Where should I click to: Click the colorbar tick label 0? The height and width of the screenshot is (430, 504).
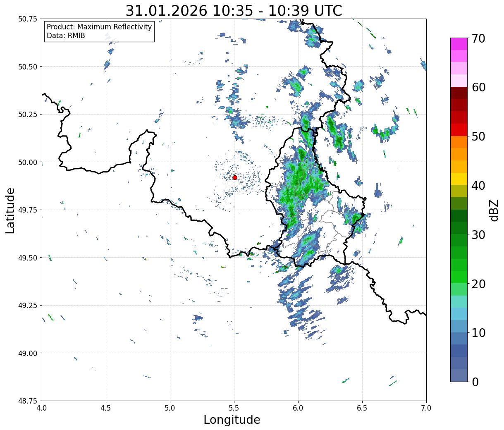[x=475, y=382]
